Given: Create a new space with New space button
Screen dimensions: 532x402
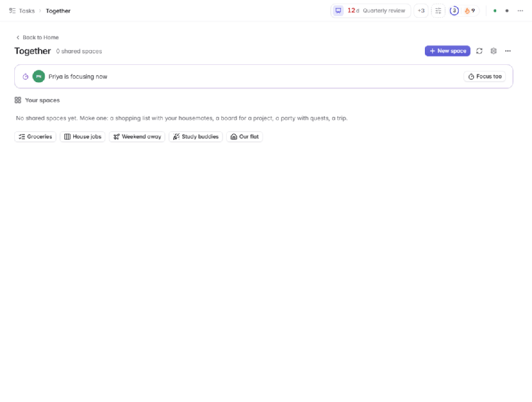Looking at the screenshot, I should click(447, 51).
